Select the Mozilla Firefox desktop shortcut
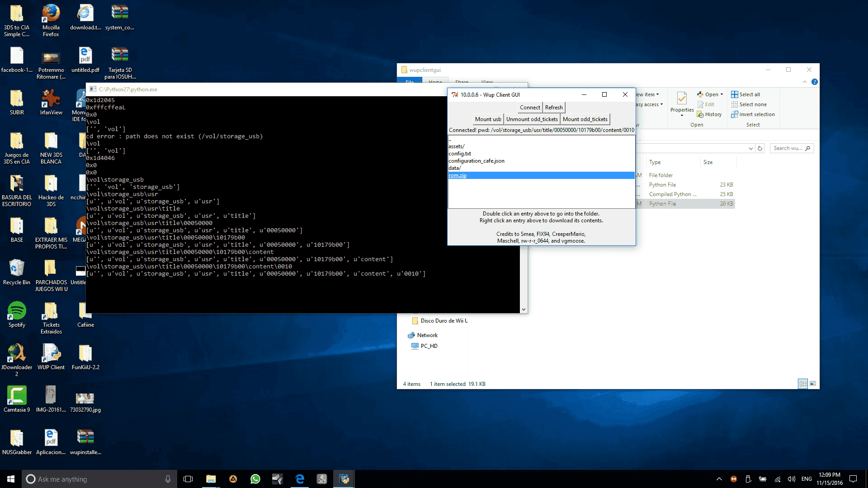Image resolution: width=868 pixels, height=488 pixels. click(x=51, y=21)
